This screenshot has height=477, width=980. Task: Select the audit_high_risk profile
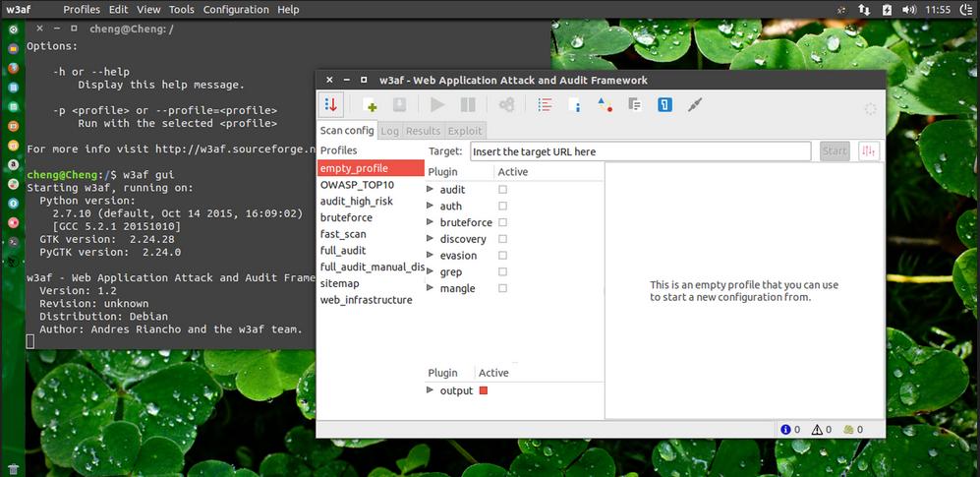(371, 202)
